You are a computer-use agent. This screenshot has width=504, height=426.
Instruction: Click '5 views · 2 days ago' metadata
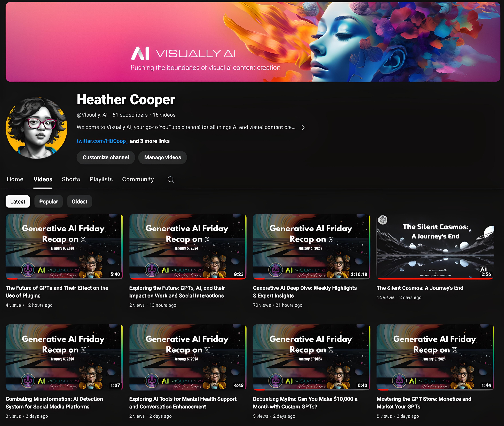(274, 416)
